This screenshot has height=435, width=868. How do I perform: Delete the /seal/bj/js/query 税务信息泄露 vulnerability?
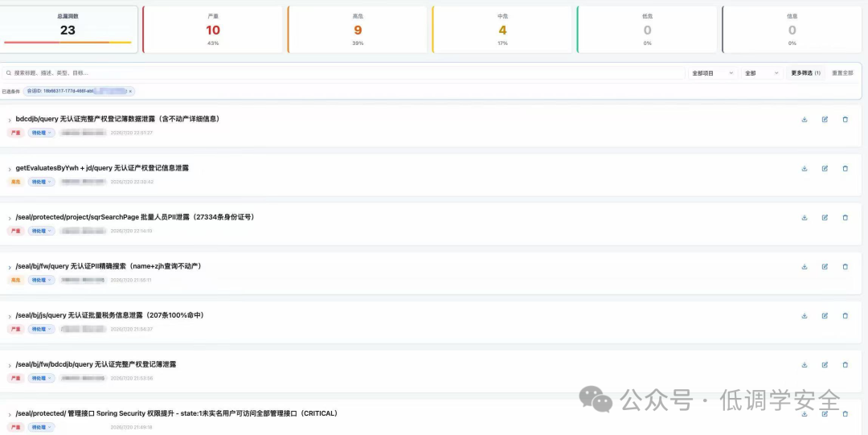click(845, 316)
